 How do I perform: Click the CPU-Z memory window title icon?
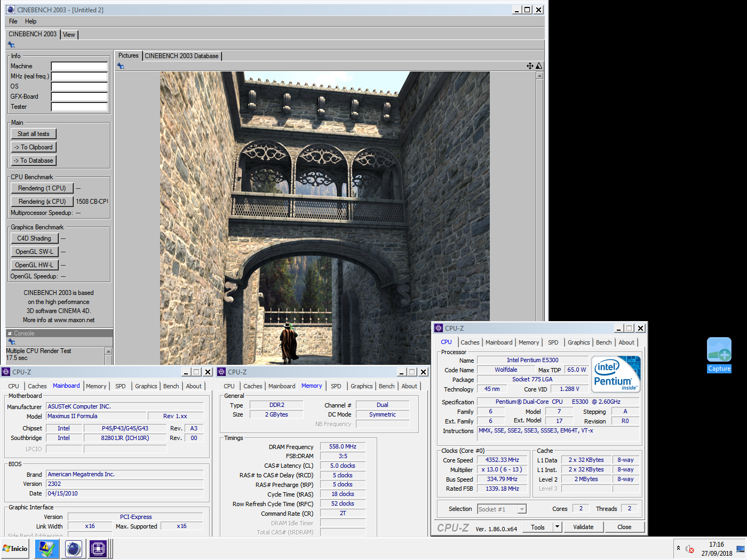pyautogui.click(x=221, y=372)
